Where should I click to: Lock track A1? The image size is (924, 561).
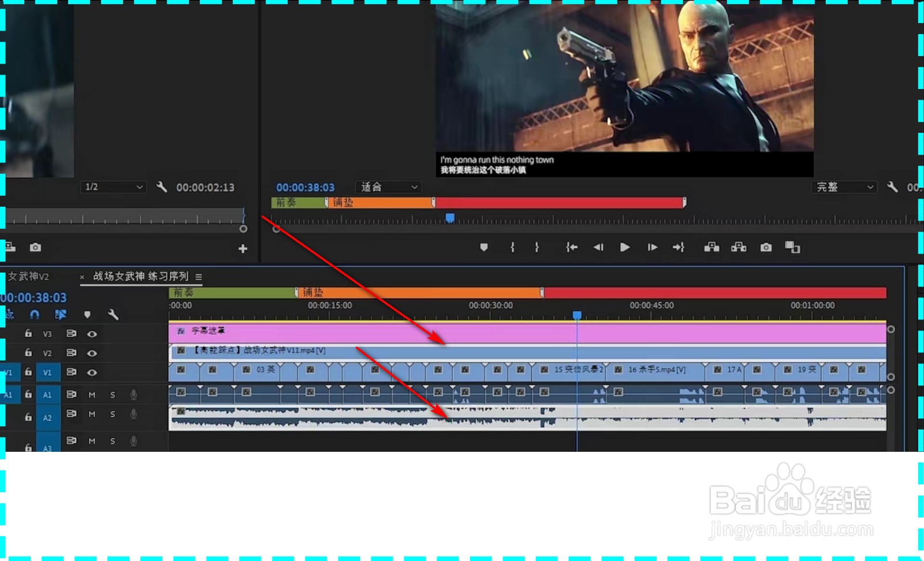pyautogui.click(x=28, y=394)
